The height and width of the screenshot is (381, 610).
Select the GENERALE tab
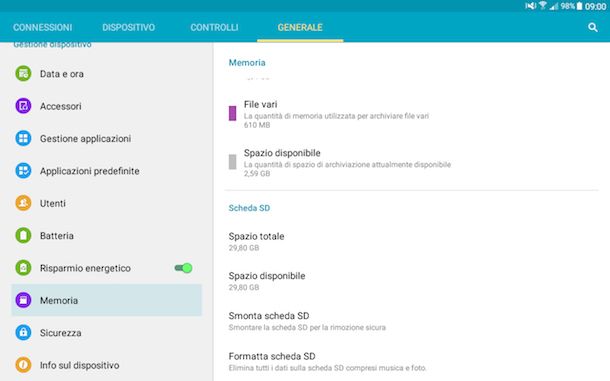(x=300, y=27)
